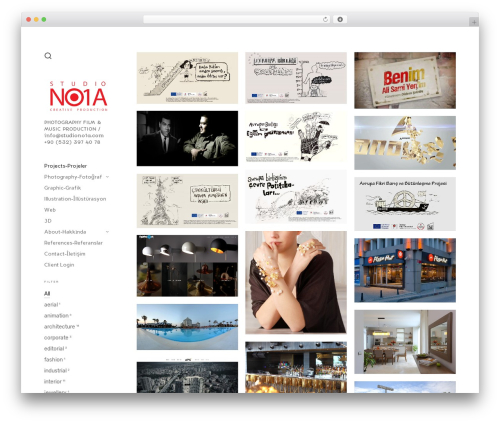
Task: Open black-and-white two men photo thumbnail
Action: point(187,138)
